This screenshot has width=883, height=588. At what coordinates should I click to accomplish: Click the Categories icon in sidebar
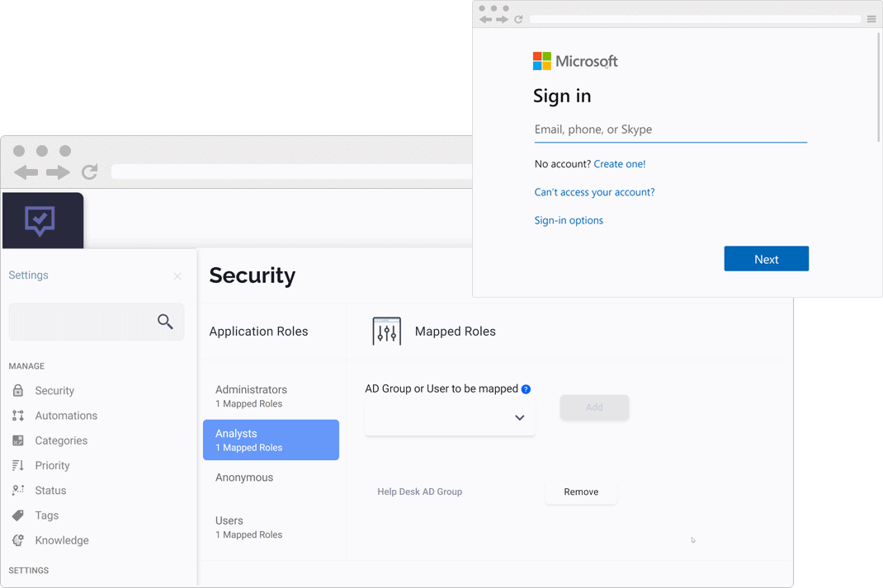point(18,440)
